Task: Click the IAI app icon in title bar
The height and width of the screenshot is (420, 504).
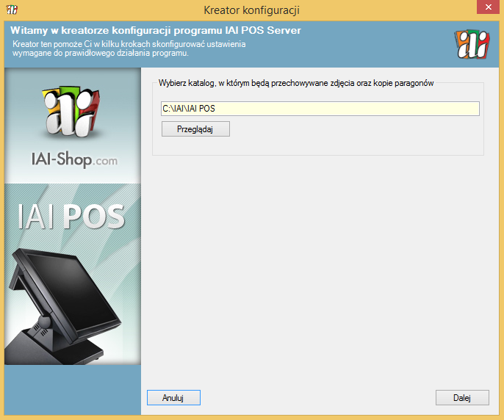Action: [12, 10]
